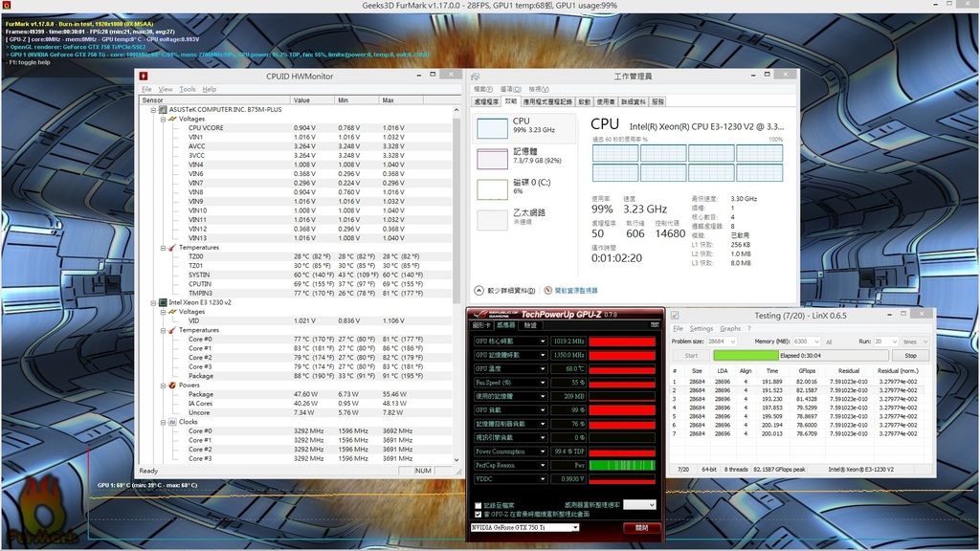Open the Power Consumption sensor dropdown arrow
The width and height of the screenshot is (980, 551).
pos(543,452)
